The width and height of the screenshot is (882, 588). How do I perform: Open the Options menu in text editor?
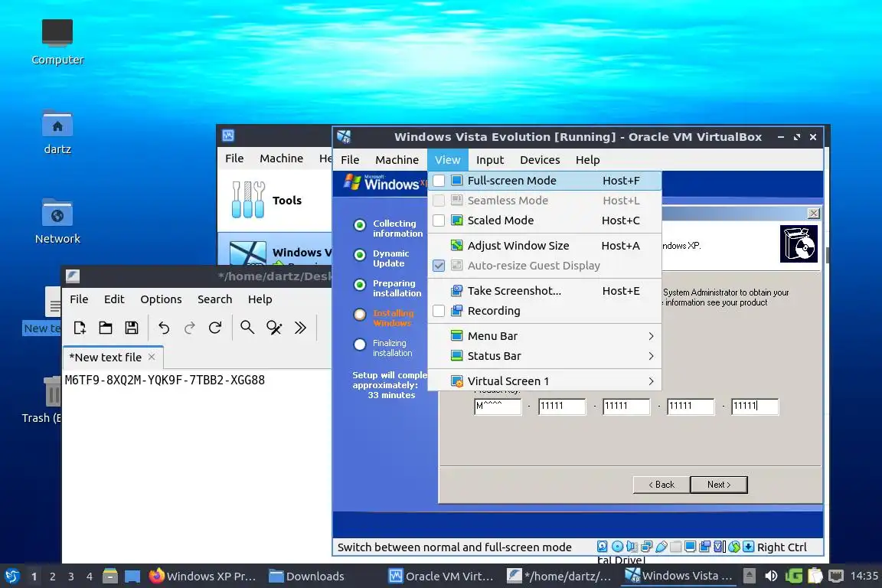click(x=161, y=299)
